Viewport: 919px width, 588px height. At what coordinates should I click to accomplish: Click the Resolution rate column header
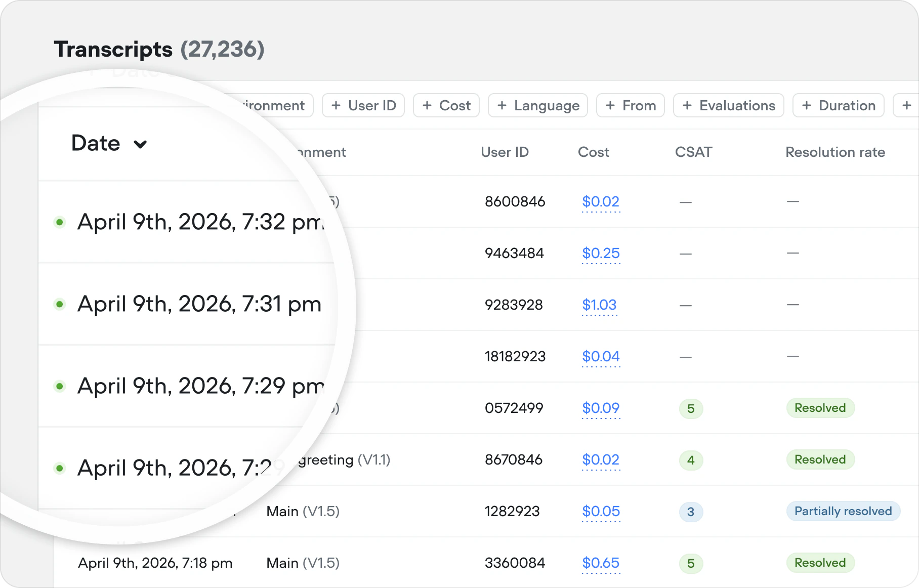[835, 152]
